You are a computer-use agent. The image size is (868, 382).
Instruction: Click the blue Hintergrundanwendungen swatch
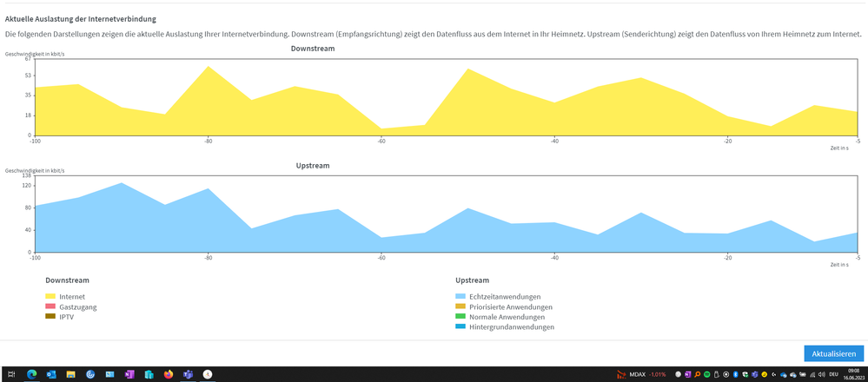point(460,326)
